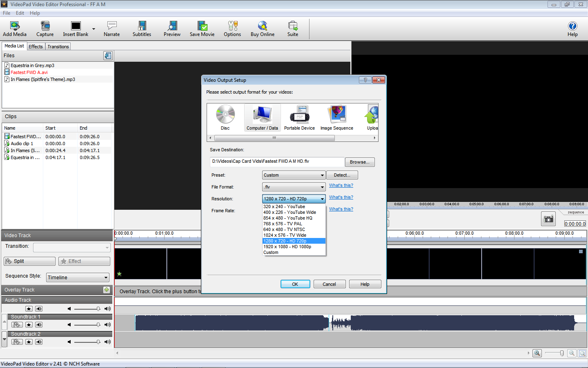Screen dimensions: 588x368
Task: Select the Disc output format
Action: point(225,117)
